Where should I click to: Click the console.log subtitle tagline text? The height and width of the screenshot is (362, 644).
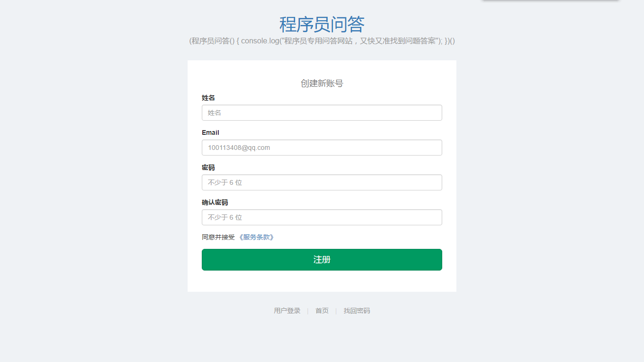click(x=322, y=41)
